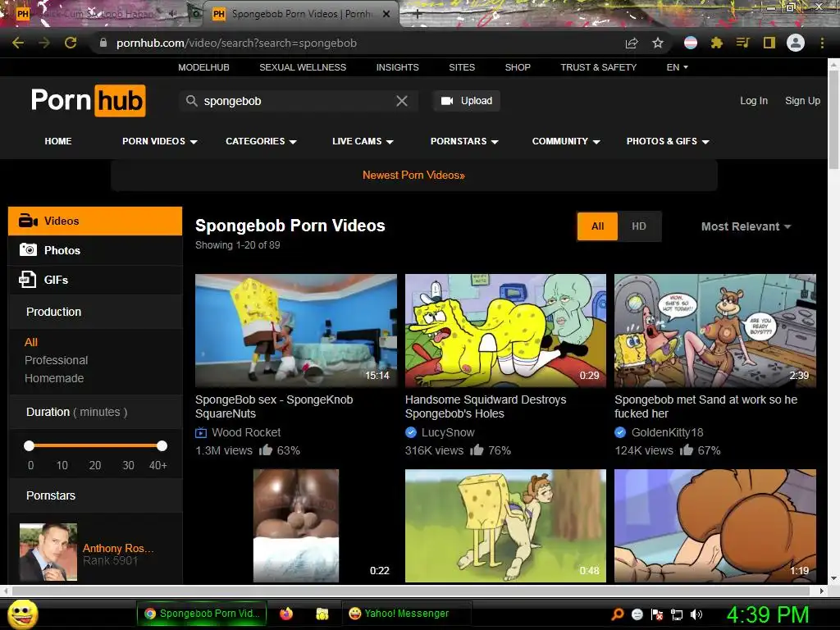Open the Wood Rocket channel link
840x630 pixels.
(x=246, y=432)
